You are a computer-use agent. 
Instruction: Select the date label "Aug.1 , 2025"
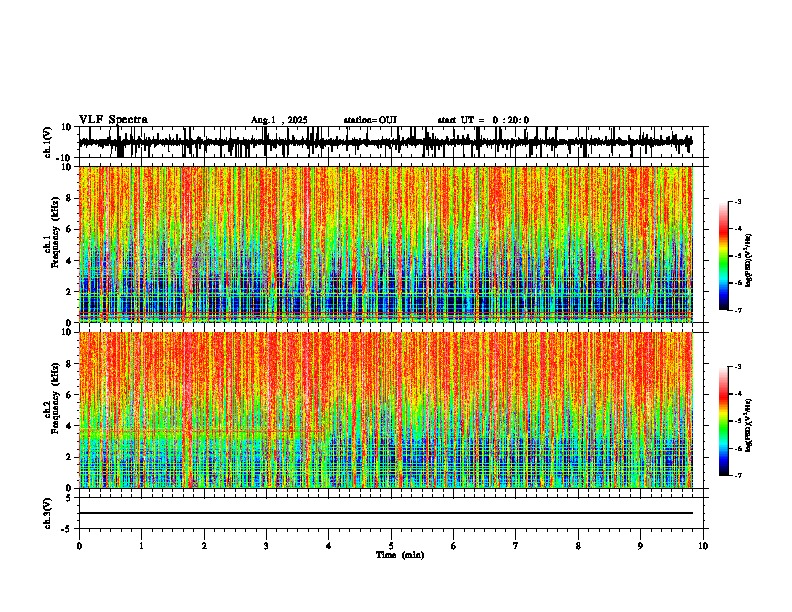(x=279, y=120)
